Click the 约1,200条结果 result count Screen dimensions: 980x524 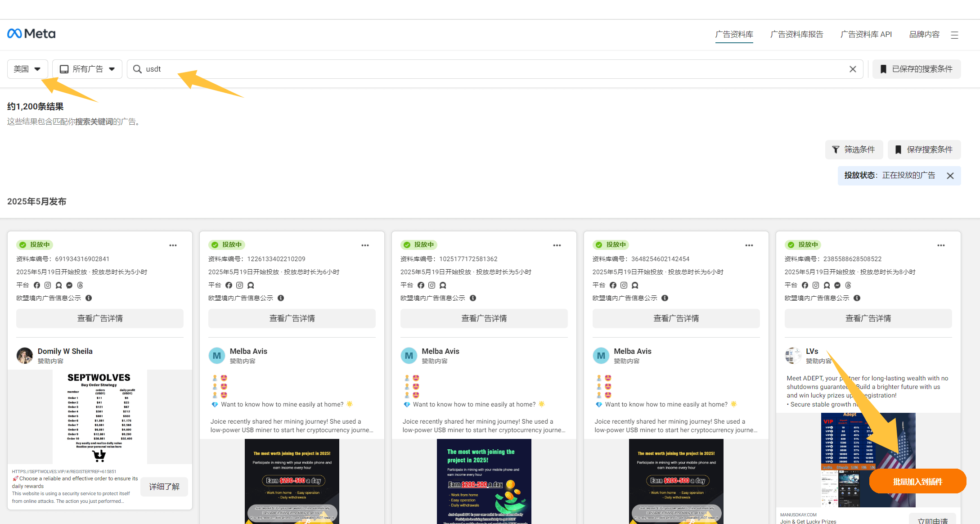tap(36, 107)
